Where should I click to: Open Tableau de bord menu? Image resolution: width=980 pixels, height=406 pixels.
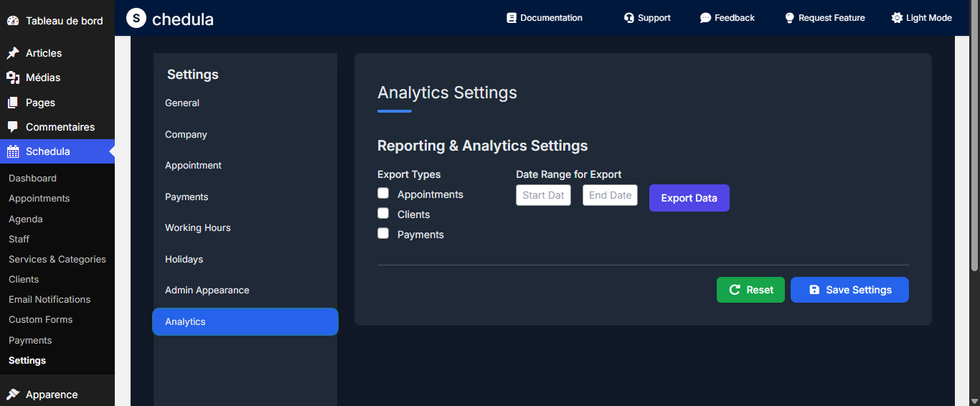click(57, 21)
